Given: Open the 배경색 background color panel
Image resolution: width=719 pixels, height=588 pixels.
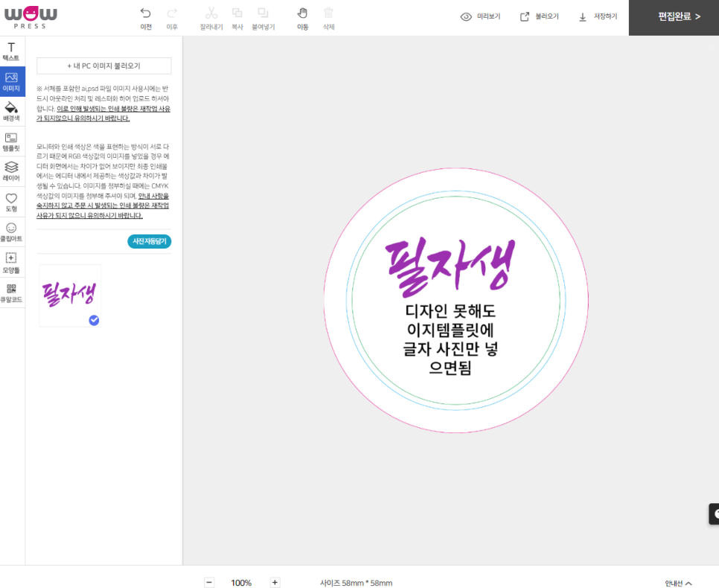Looking at the screenshot, I should [x=11, y=112].
